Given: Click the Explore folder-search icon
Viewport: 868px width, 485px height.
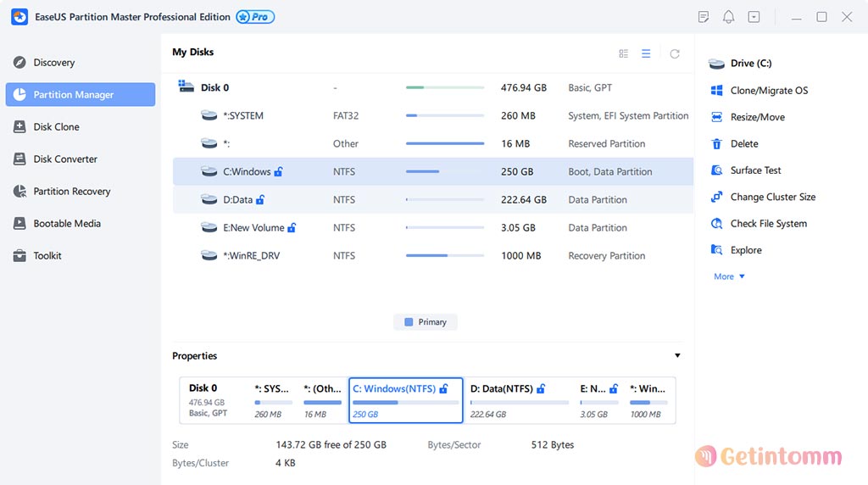Looking at the screenshot, I should [716, 249].
